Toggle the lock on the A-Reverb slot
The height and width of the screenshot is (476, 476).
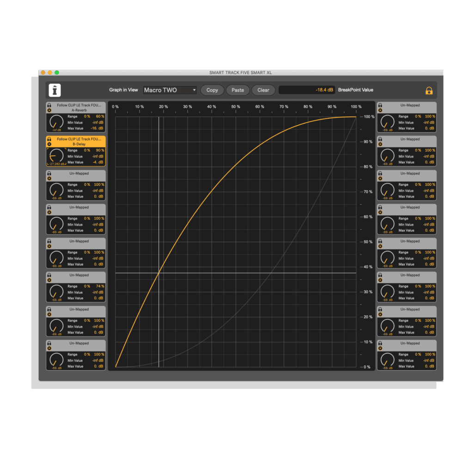(x=49, y=105)
